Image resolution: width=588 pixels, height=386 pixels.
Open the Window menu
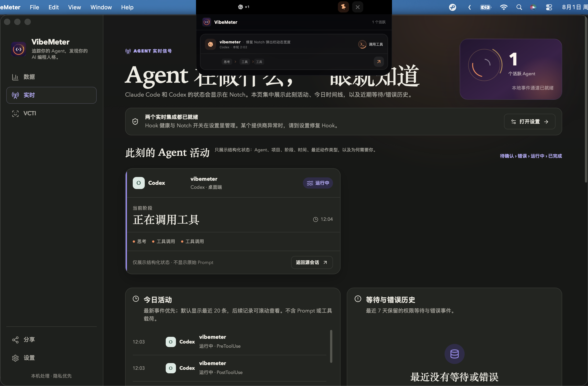coord(101,7)
